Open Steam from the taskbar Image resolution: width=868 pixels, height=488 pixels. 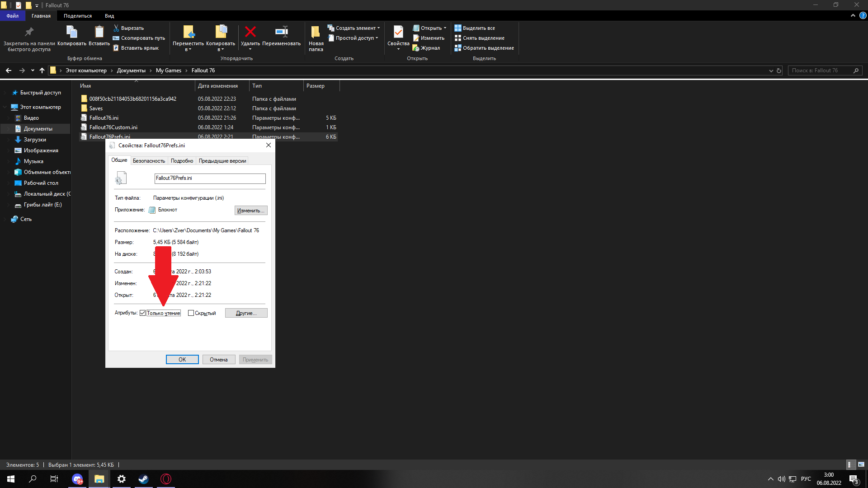tap(143, 479)
